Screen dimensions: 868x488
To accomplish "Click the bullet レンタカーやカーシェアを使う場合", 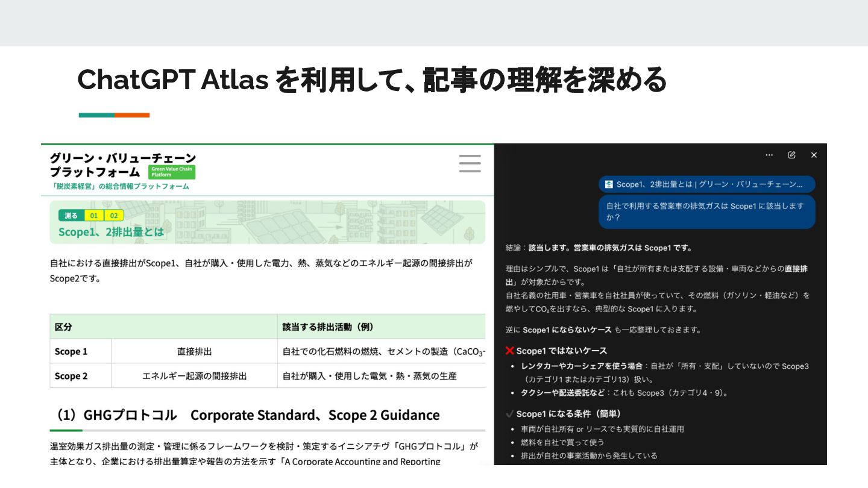I will (x=666, y=373).
